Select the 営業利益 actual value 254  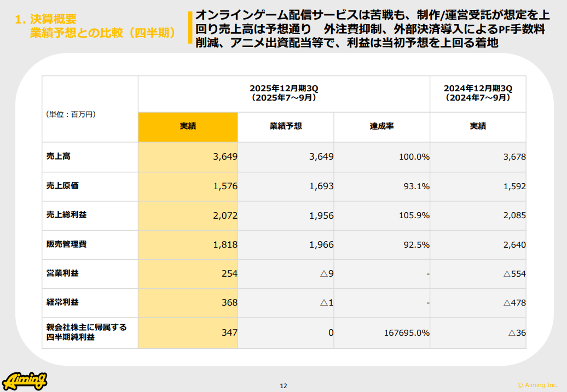(230, 273)
